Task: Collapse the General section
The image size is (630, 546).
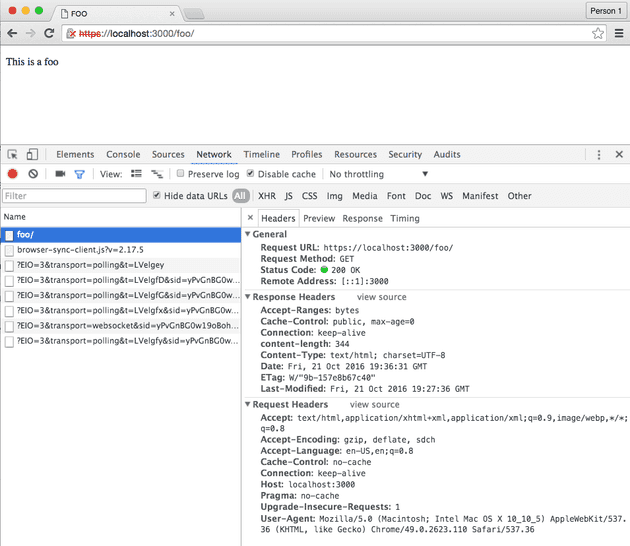Action: (x=248, y=234)
